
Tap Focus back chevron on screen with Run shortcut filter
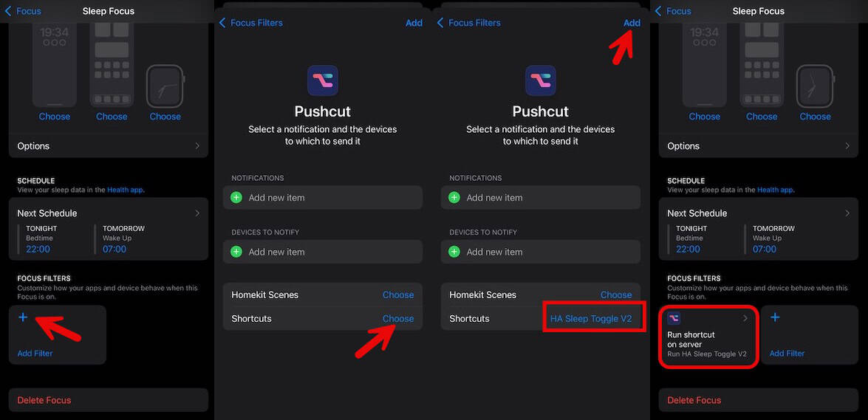coord(659,11)
